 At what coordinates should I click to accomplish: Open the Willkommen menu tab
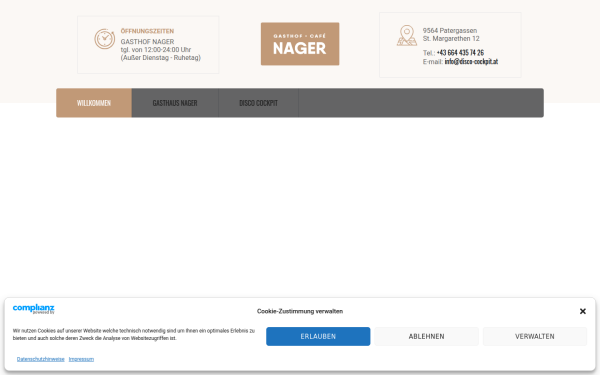94,103
